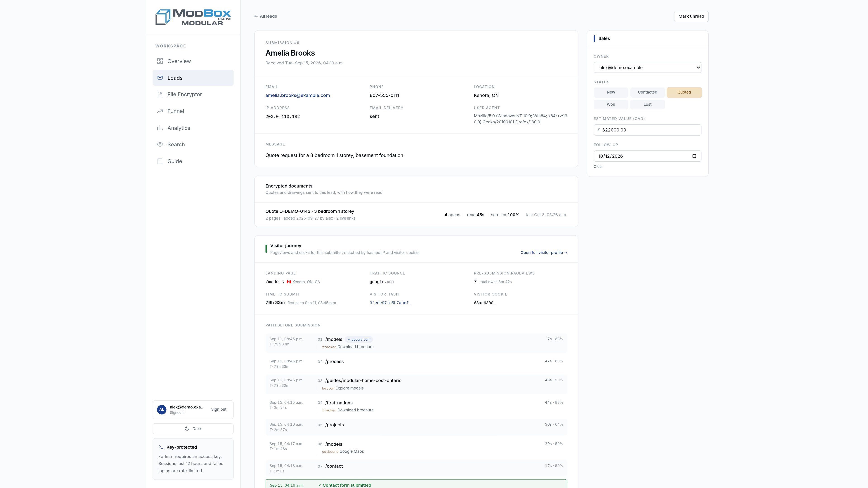The image size is (868, 488).
Task: Click the Funnel trend icon
Action: click(x=160, y=111)
